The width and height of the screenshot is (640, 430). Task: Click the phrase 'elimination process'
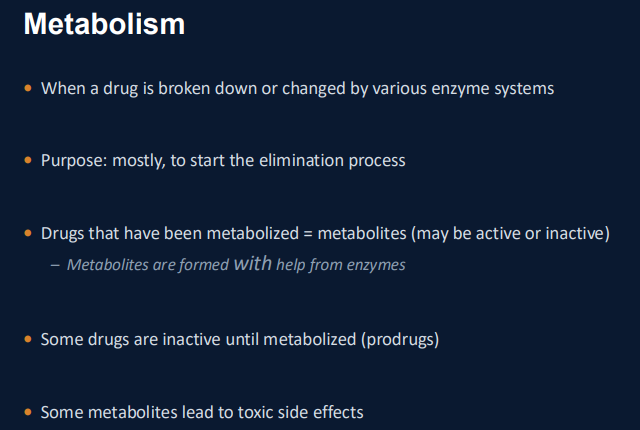(332, 161)
